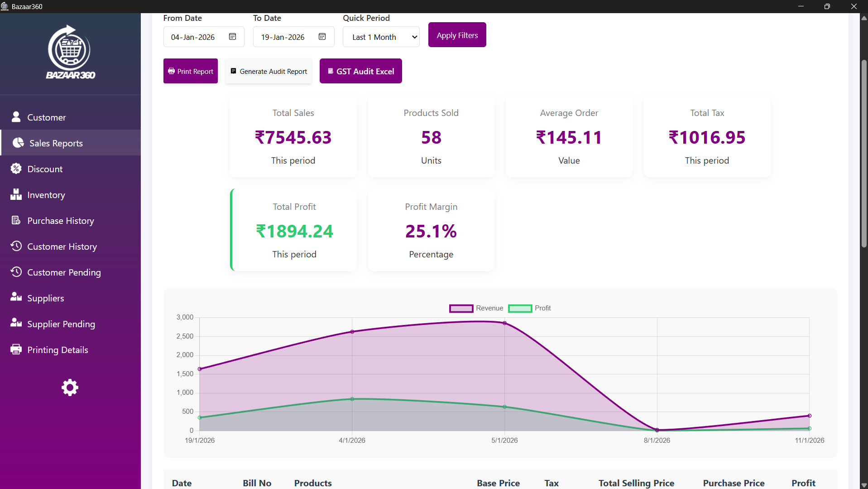Click the Inventory boxes icon
This screenshot has width=868, height=489.
click(x=16, y=194)
